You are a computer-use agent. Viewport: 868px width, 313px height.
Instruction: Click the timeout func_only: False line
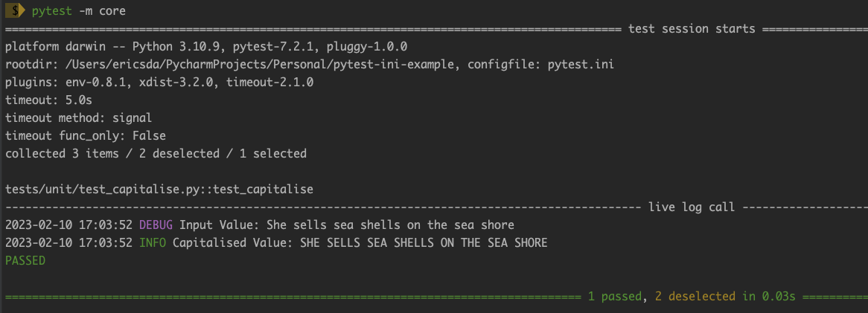(86, 135)
